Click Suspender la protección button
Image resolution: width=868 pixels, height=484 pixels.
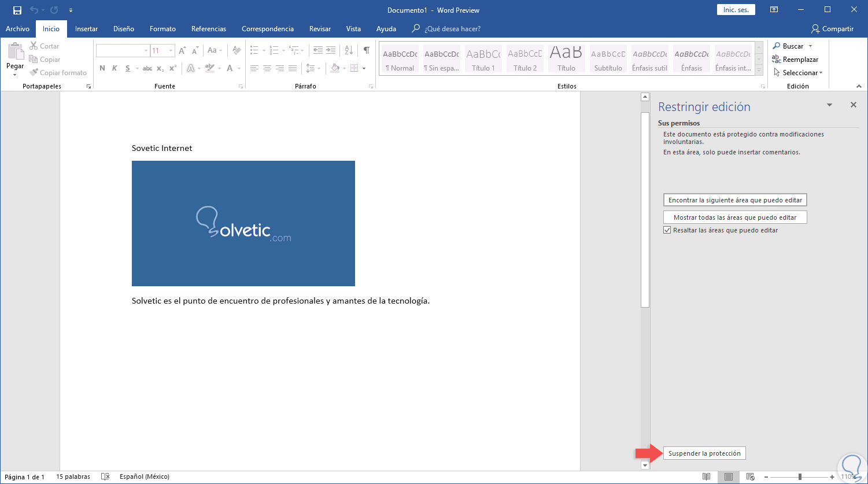coord(704,453)
